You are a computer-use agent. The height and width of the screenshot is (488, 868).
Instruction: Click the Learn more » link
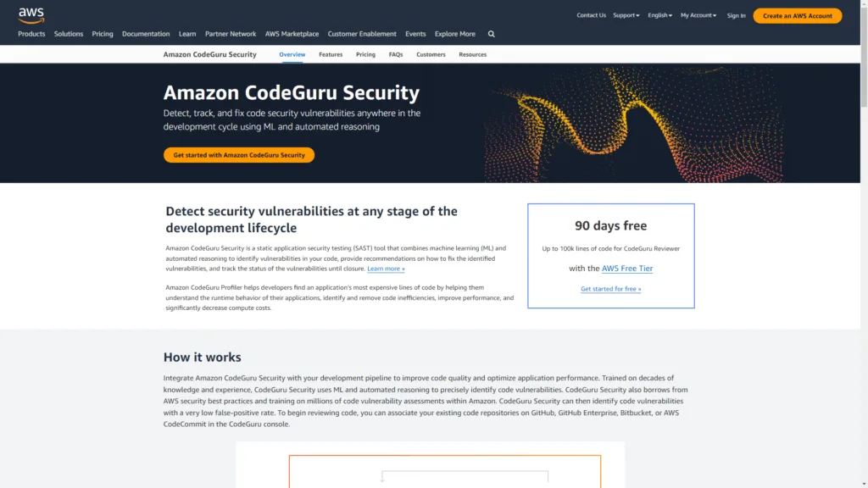pyautogui.click(x=386, y=269)
